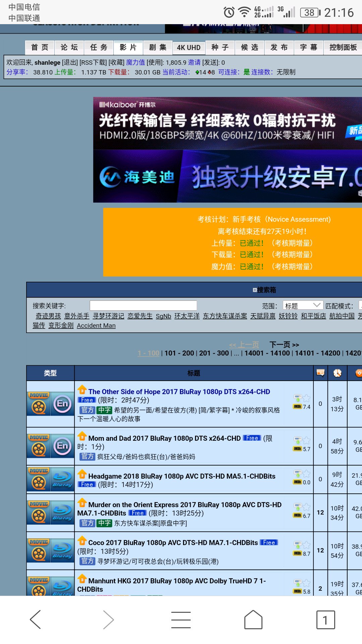This screenshot has height=644, width=362.
Task: Open the 首页 home tab
Action: [40, 48]
